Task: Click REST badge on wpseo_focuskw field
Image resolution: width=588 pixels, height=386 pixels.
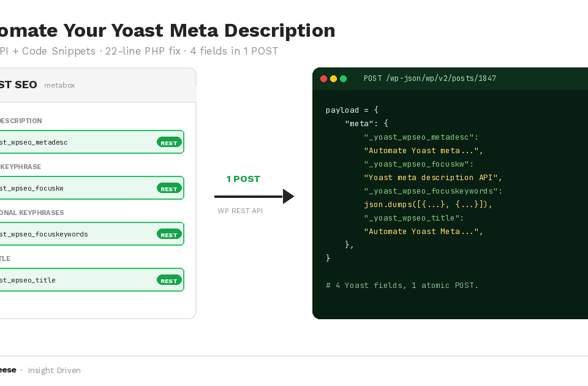Action: (169, 189)
